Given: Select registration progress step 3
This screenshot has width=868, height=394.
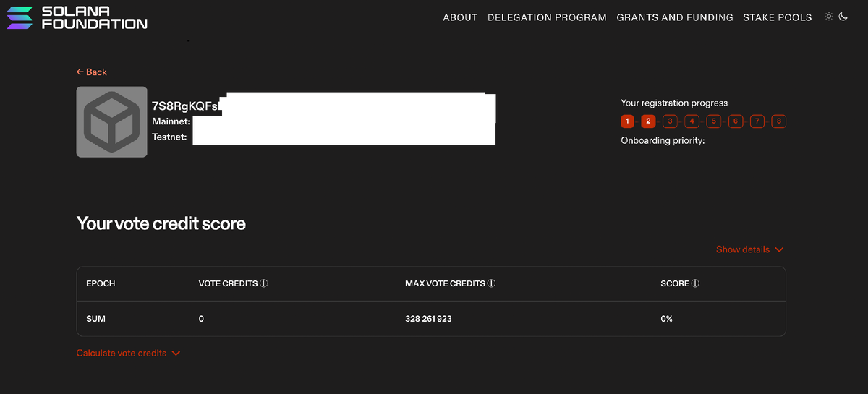Looking at the screenshot, I should (x=671, y=121).
